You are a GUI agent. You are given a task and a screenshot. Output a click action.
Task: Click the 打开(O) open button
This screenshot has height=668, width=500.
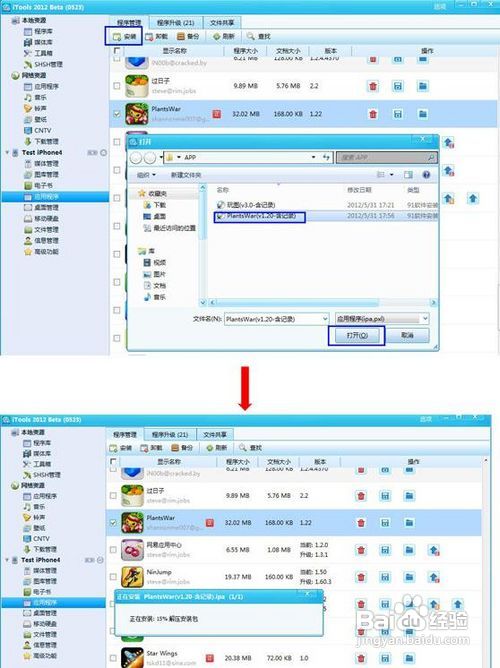[356, 335]
